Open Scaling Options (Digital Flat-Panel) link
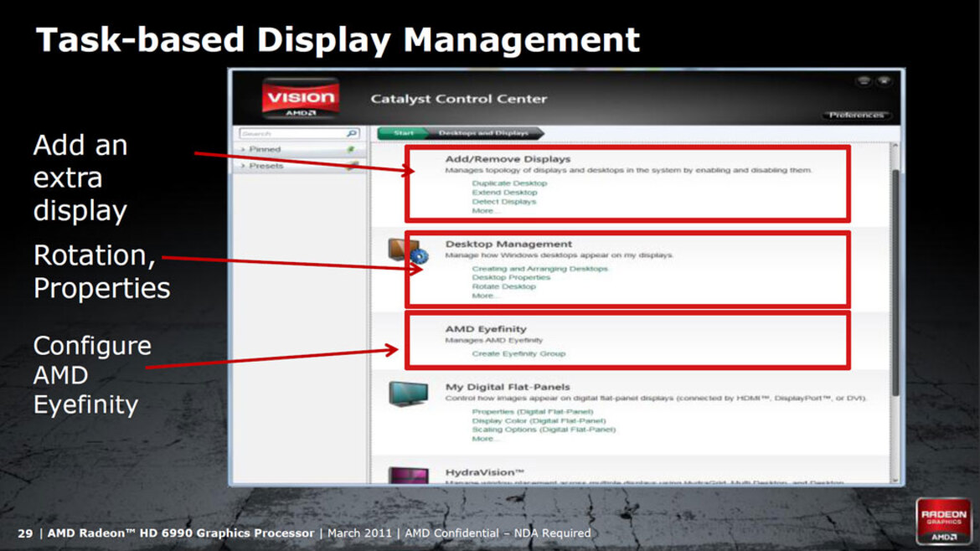 pyautogui.click(x=544, y=430)
